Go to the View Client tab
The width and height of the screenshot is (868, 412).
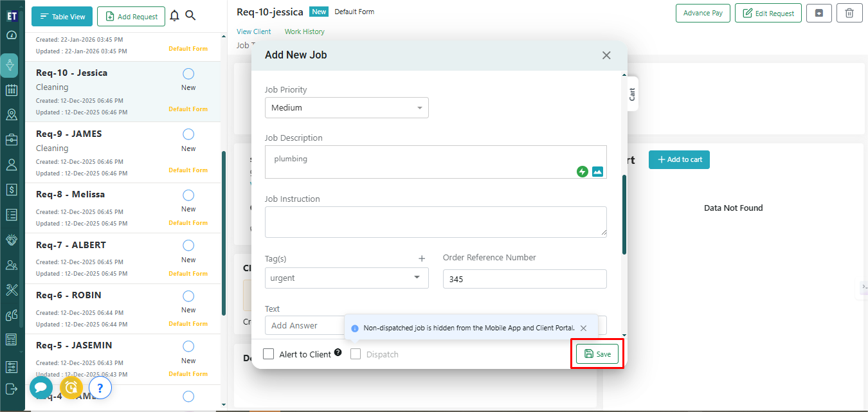point(253,31)
